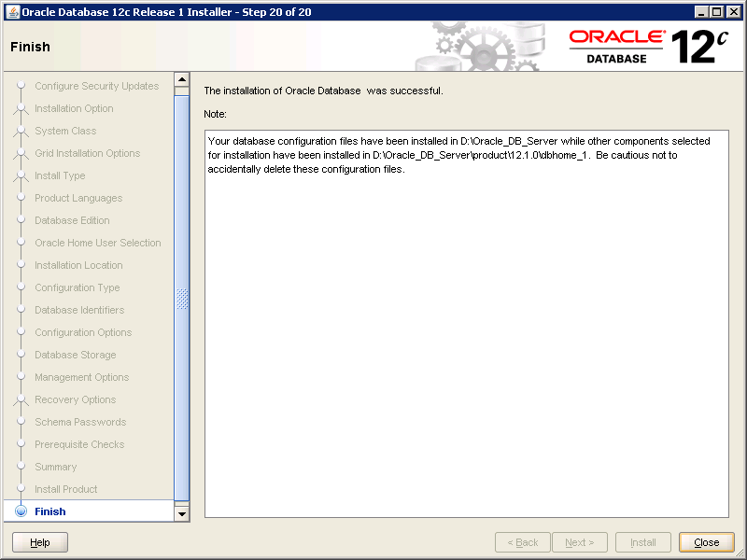Maximize the installer window
Viewport: 747px width, 560px height.
(x=717, y=12)
